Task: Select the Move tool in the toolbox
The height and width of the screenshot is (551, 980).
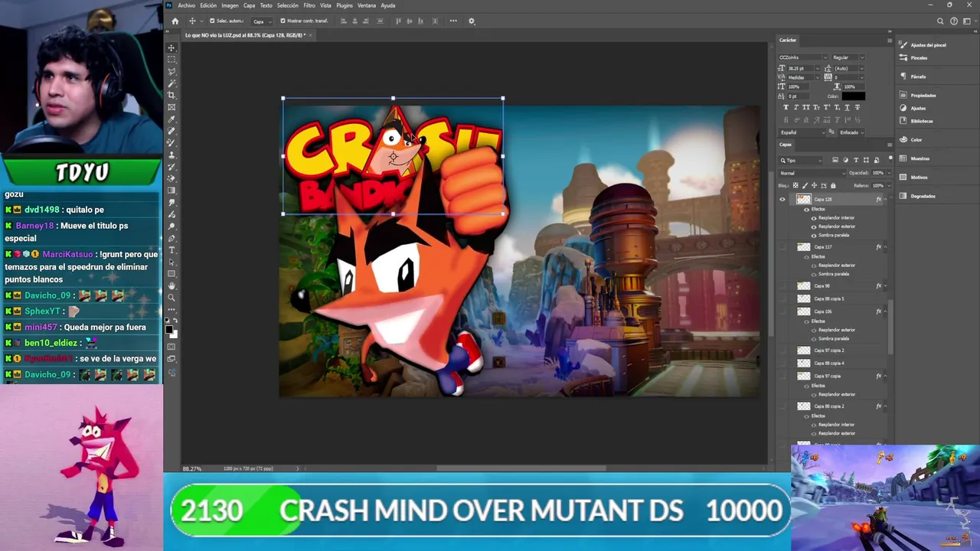Action: (x=171, y=47)
